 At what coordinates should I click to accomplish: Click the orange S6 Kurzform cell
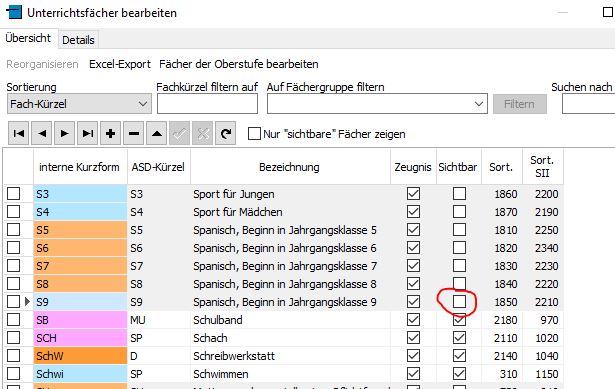[x=80, y=248]
